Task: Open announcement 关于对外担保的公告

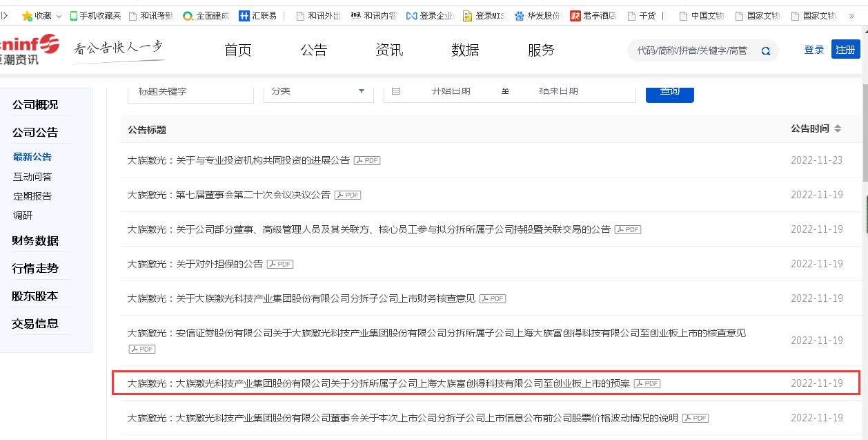Action: click(x=195, y=264)
